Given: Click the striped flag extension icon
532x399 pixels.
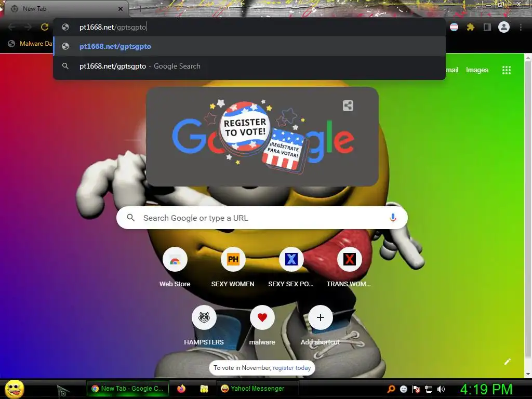Looking at the screenshot, I should (454, 27).
